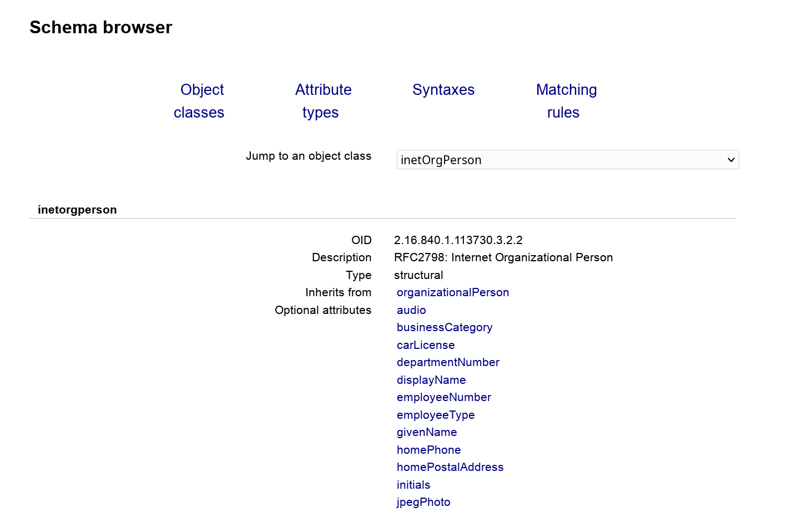Screen dimensions: 812x512
Task: View the givenName attribute
Action: pyautogui.click(x=426, y=432)
